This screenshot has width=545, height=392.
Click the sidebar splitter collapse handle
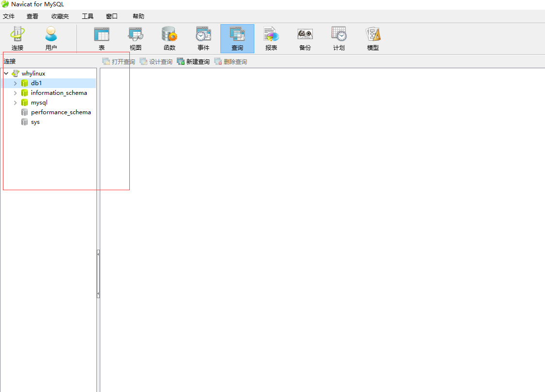[x=98, y=274]
